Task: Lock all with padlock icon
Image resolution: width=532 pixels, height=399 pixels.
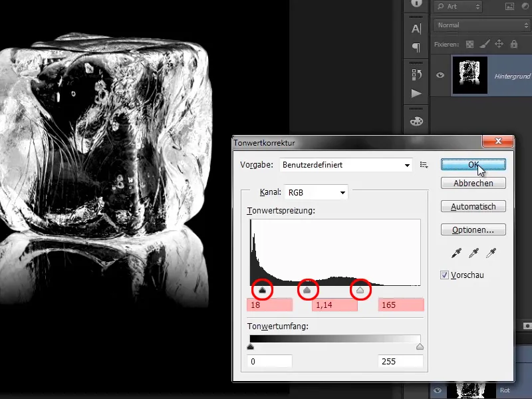Action: click(x=513, y=44)
